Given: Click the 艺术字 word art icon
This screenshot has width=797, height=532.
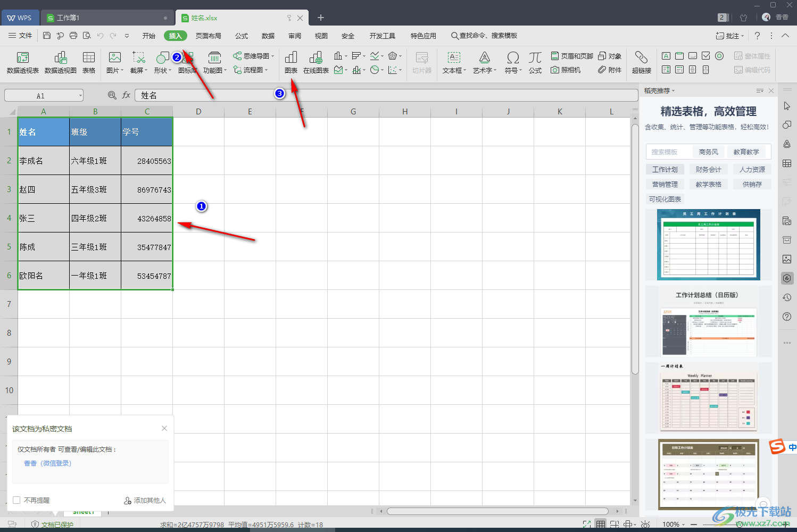Looking at the screenshot, I should pyautogui.click(x=484, y=63).
